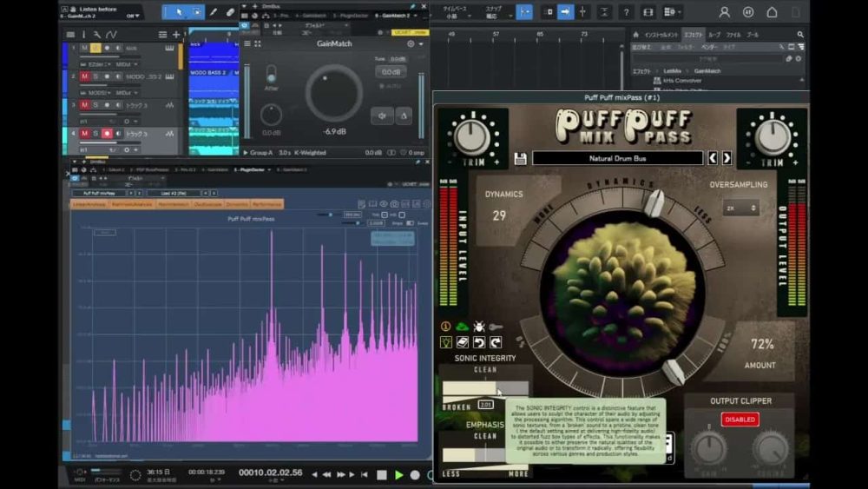
Task: Open the wrench options in track list
Action: (x=97, y=35)
